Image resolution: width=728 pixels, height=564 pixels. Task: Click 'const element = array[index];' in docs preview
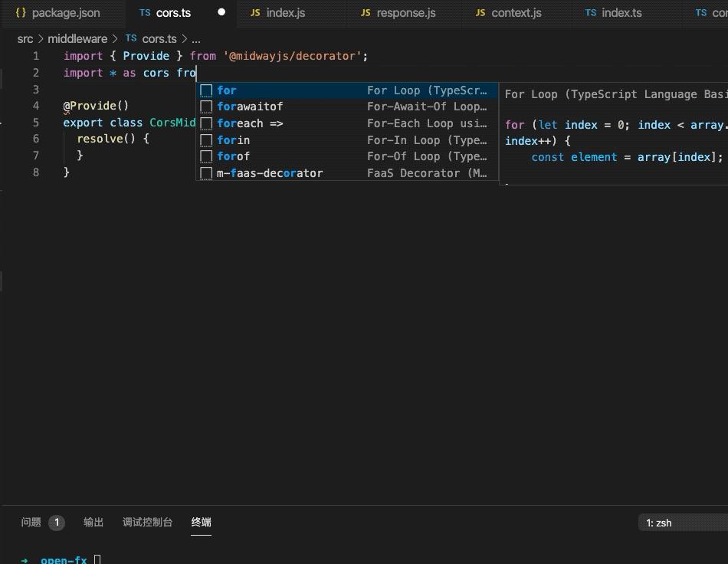click(x=627, y=157)
